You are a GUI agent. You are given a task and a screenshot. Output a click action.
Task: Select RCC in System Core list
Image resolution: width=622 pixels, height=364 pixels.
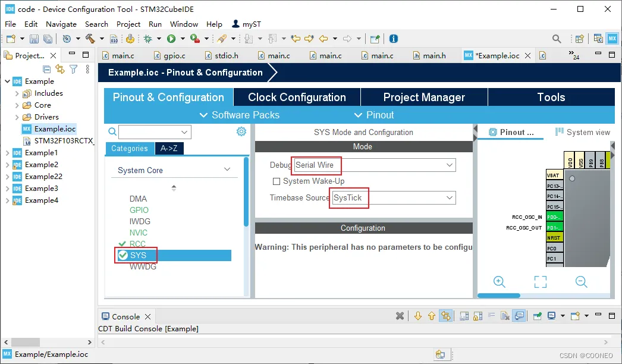pyautogui.click(x=137, y=244)
